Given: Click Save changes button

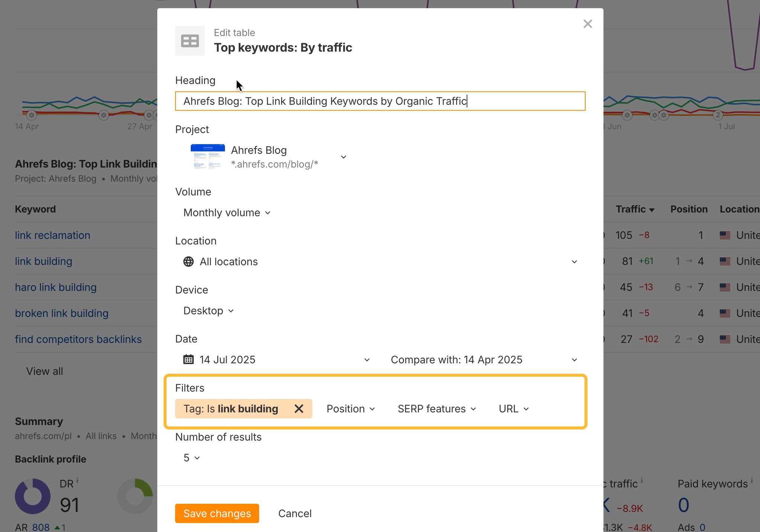Looking at the screenshot, I should [217, 513].
